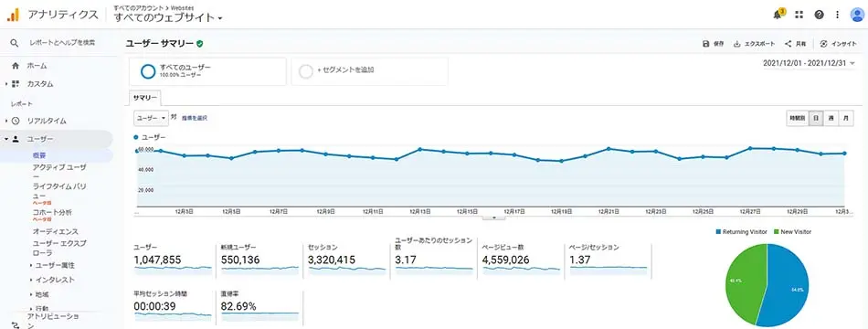This screenshot has height=329, width=868.
Task: Open 概要 in the sidebar
Action: pyautogui.click(x=39, y=155)
